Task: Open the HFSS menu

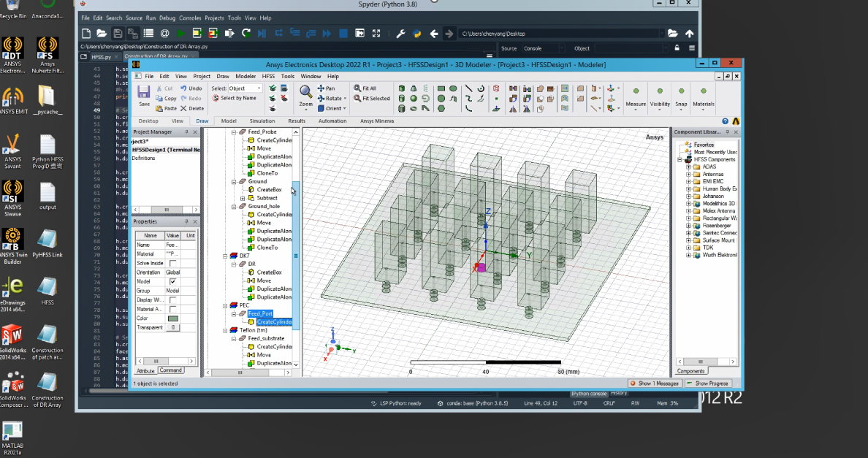Action: click(268, 76)
